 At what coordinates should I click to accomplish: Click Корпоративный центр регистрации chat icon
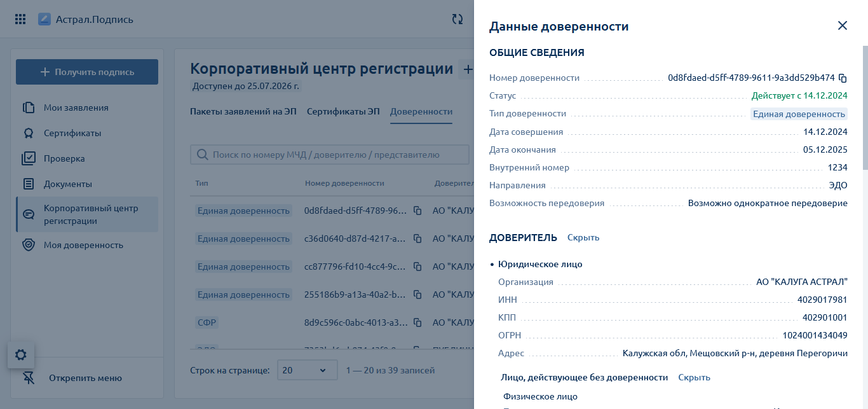click(28, 214)
